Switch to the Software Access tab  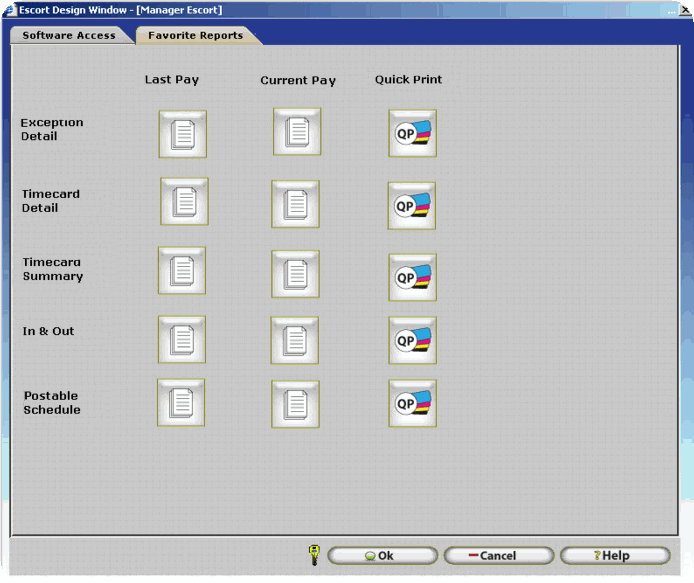69,35
